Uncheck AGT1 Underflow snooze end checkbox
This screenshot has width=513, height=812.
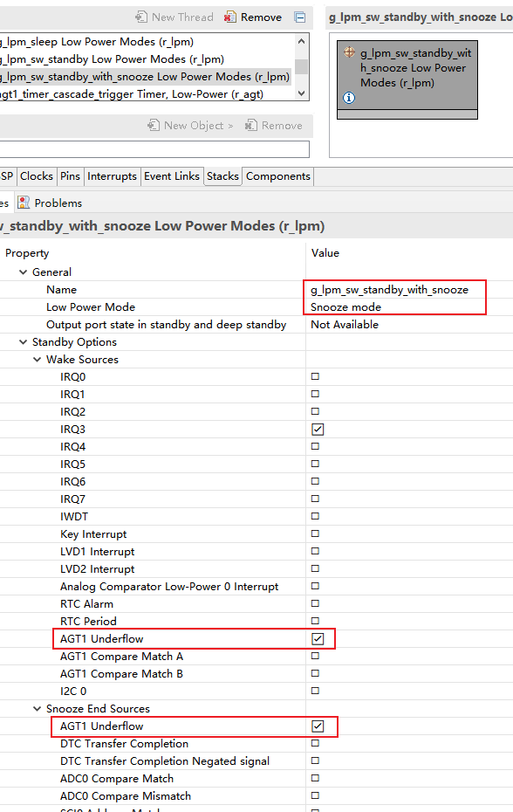click(318, 726)
